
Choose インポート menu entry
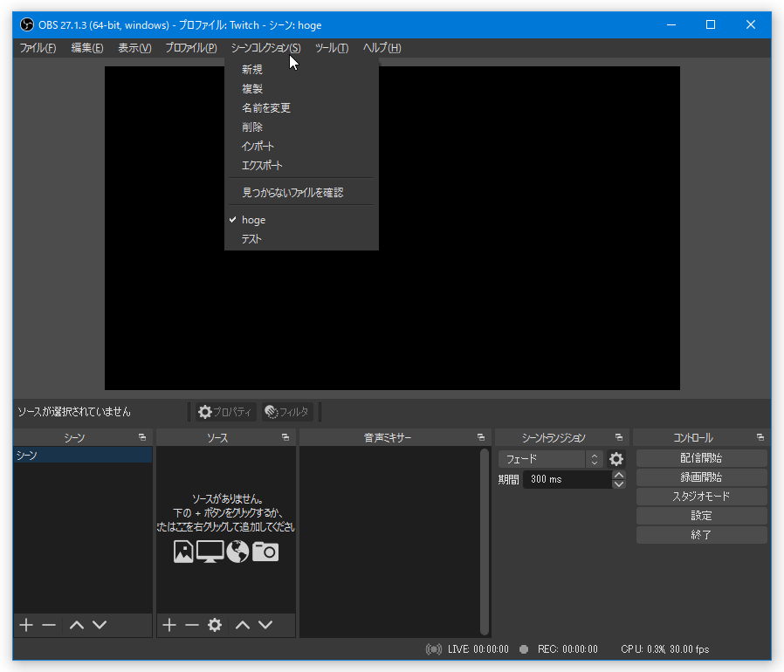301,147
